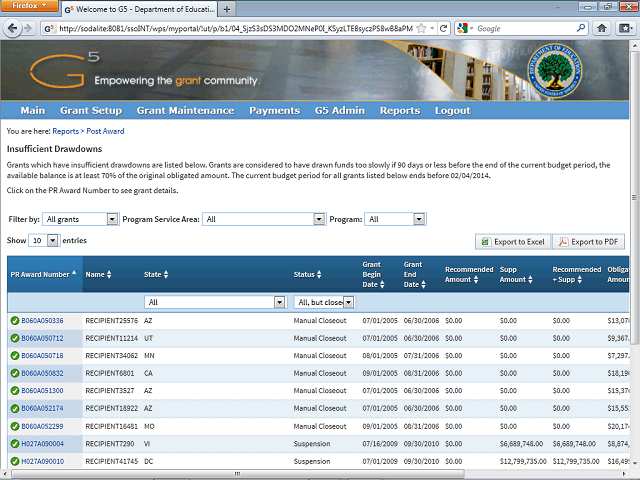Open the Program dropdown
The height and width of the screenshot is (480, 640).
pyautogui.click(x=395, y=219)
